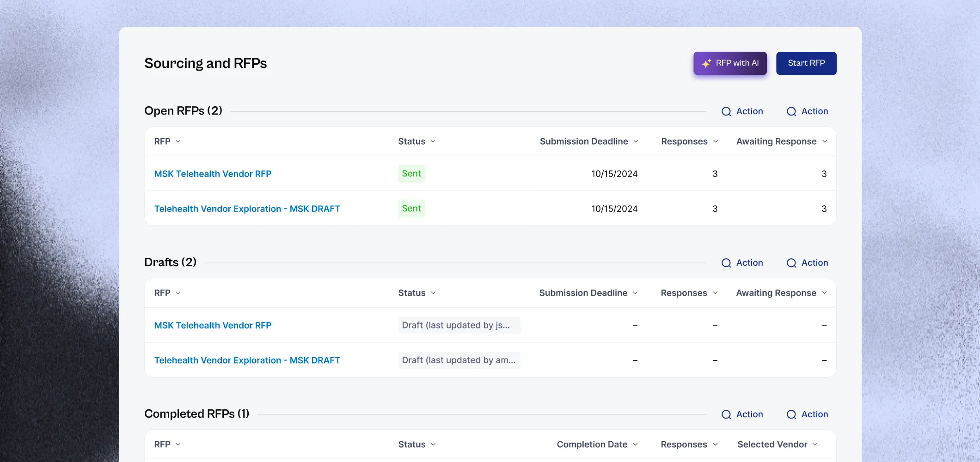980x462 pixels.
Task: Click 10/15/2024 deadline for MSK Telehealth Vendor RFP
Action: tap(614, 174)
